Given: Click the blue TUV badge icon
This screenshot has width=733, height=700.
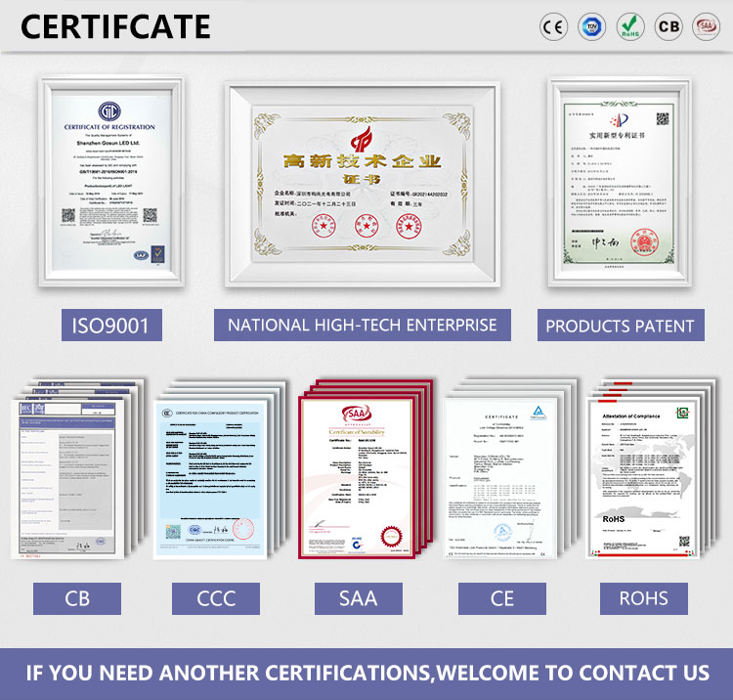Looking at the screenshot, I should point(592,26).
